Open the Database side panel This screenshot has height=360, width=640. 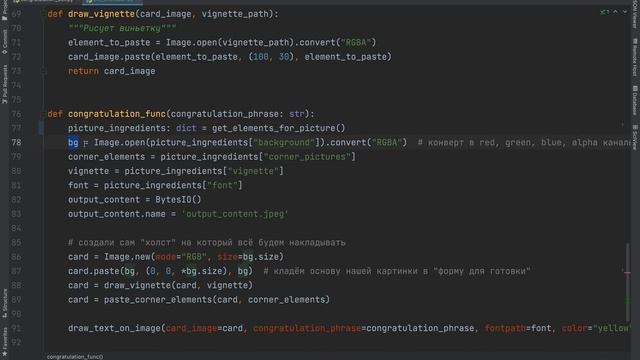(635, 100)
